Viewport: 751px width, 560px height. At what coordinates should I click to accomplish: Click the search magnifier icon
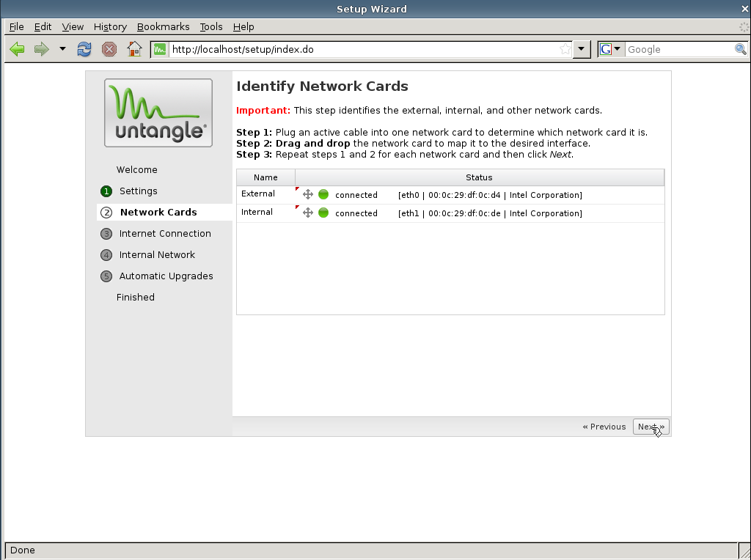[741, 49]
